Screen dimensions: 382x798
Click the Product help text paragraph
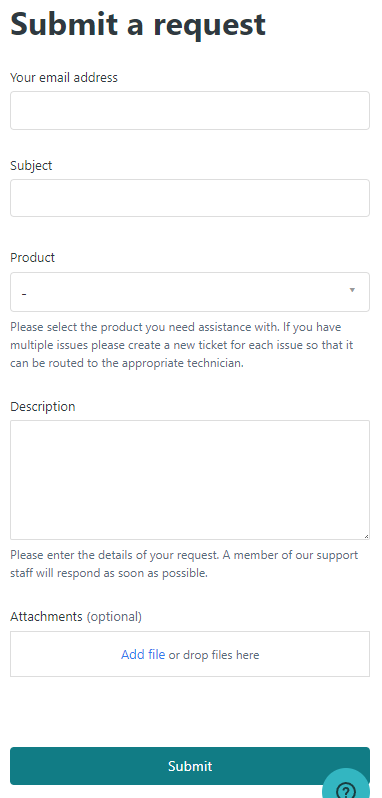pyautogui.click(x=182, y=345)
